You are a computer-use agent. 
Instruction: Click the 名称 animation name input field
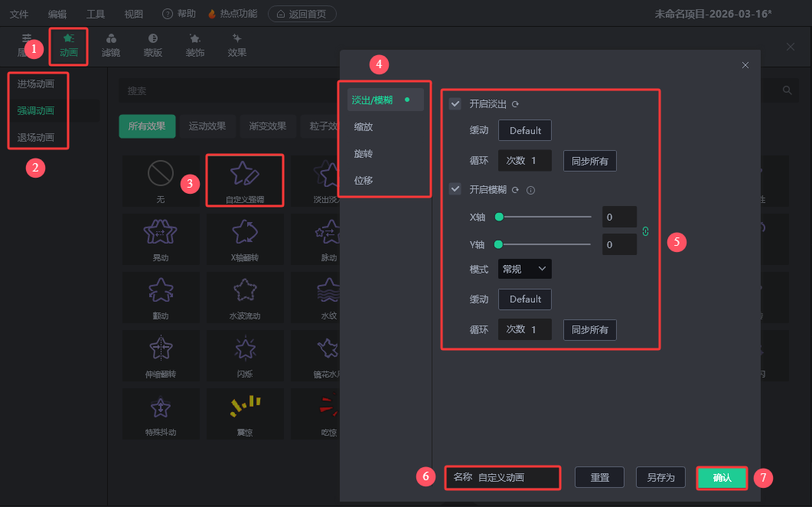click(517, 477)
